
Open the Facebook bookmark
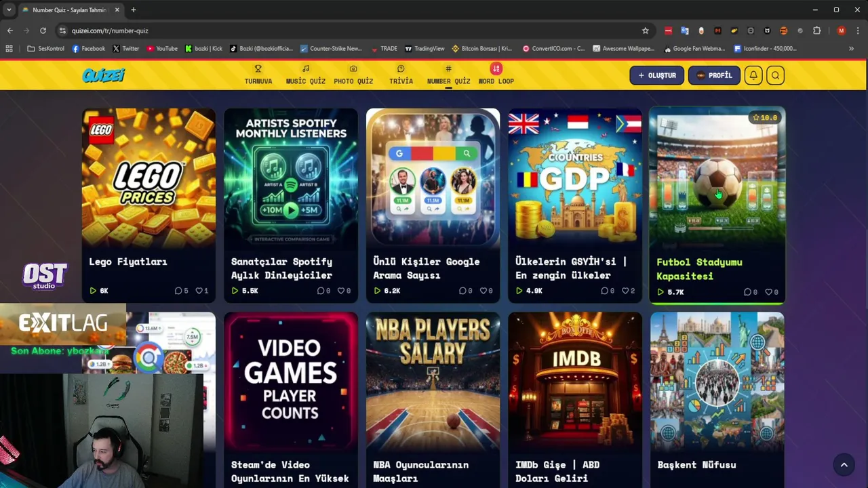coord(88,49)
